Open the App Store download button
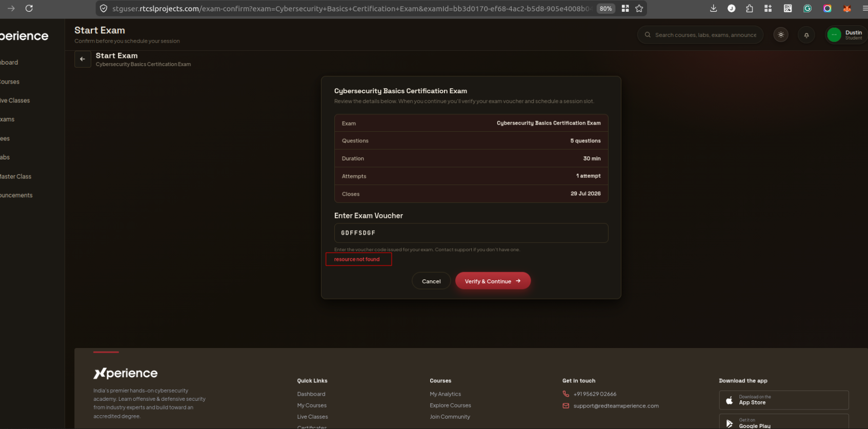Image resolution: width=868 pixels, height=429 pixels. pyautogui.click(x=784, y=400)
